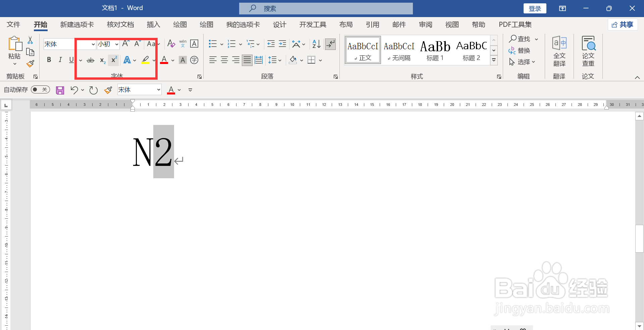Toggle Bold formatting
Viewport: 644px width, 330px height.
click(49, 60)
